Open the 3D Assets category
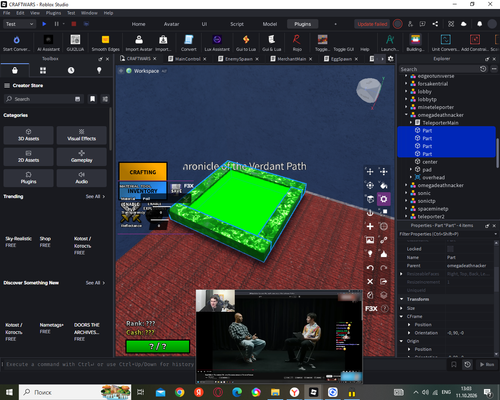The width and height of the screenshot is (500, 400). [28, 135]
